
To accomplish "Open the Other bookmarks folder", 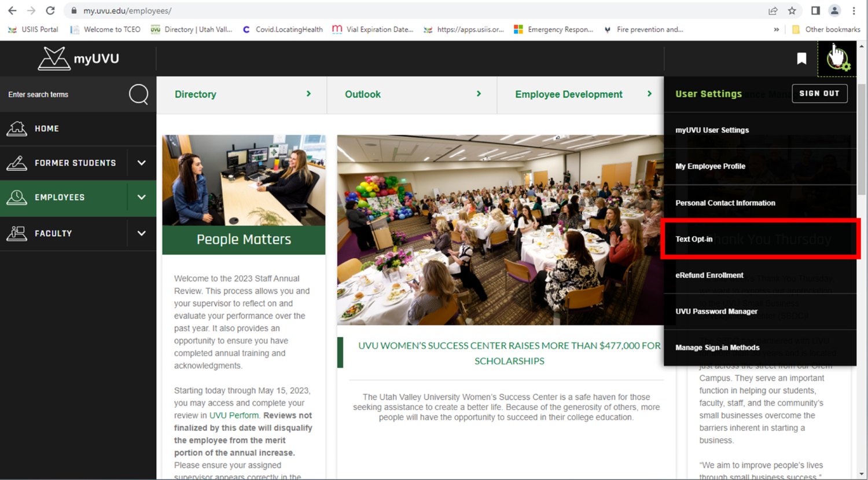I will 826,29.
